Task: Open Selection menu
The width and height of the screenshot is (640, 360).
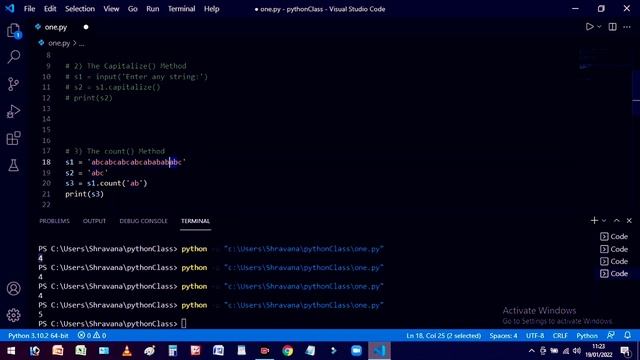Action: [80, 9]
